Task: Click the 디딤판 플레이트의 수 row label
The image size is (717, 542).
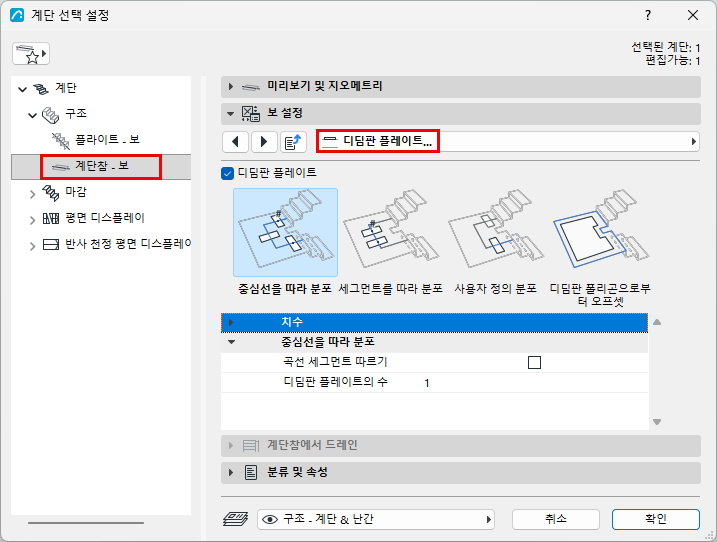Action: [x=335, y=382]
